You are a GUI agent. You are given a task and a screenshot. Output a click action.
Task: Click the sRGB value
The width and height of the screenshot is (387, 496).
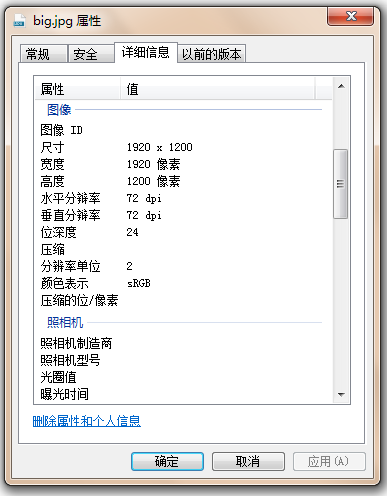coord(139,283)
